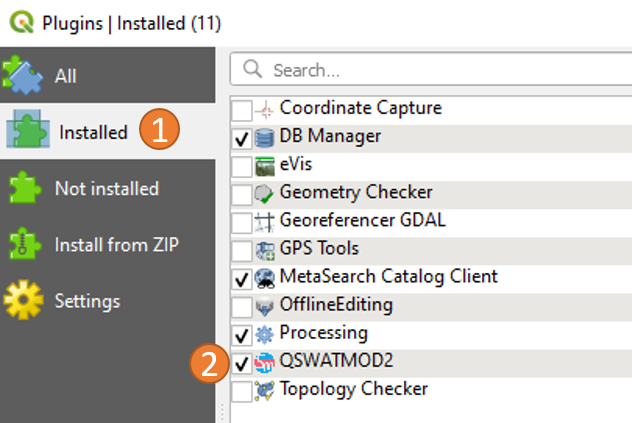Click the Install from ZIP zipper icon
The image size is (632, 423).
25,243
